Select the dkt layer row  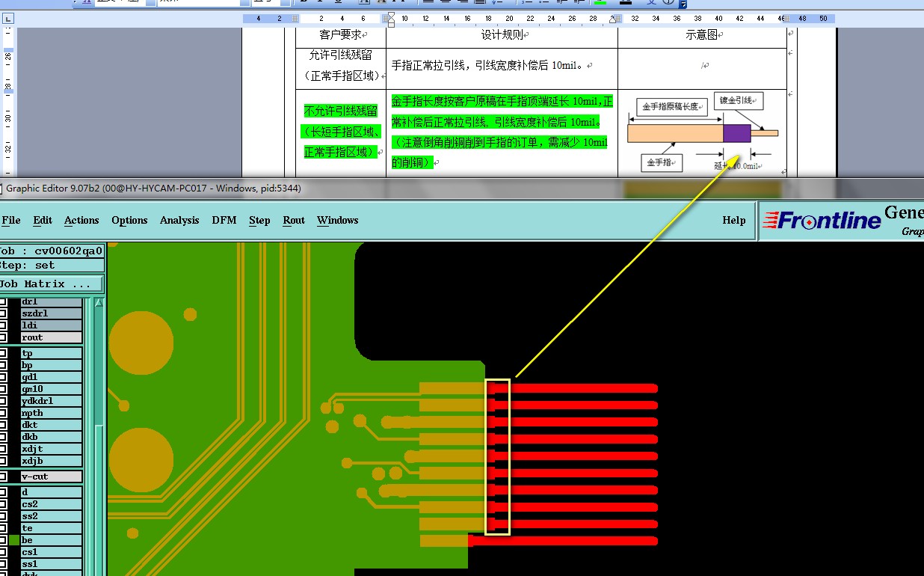[x=52, y=425]
